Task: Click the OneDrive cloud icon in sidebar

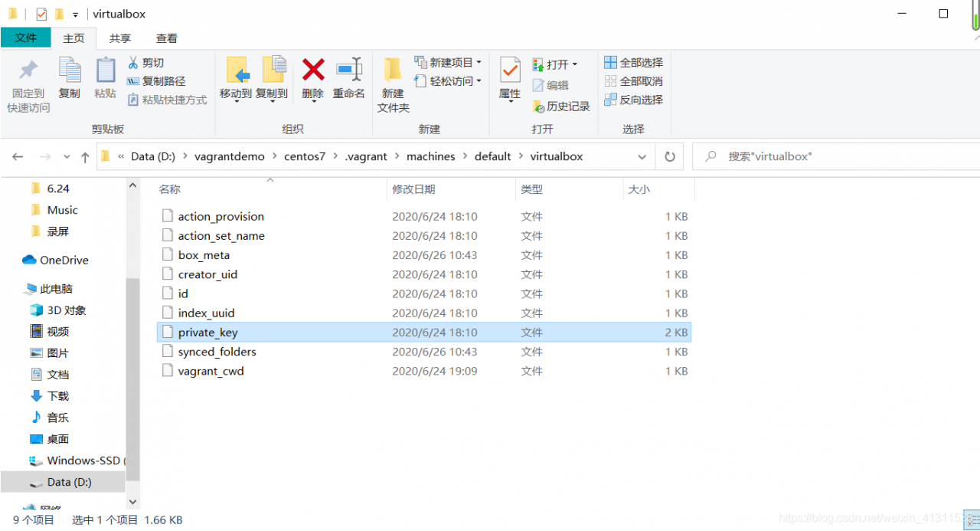Action: point(30,260)
